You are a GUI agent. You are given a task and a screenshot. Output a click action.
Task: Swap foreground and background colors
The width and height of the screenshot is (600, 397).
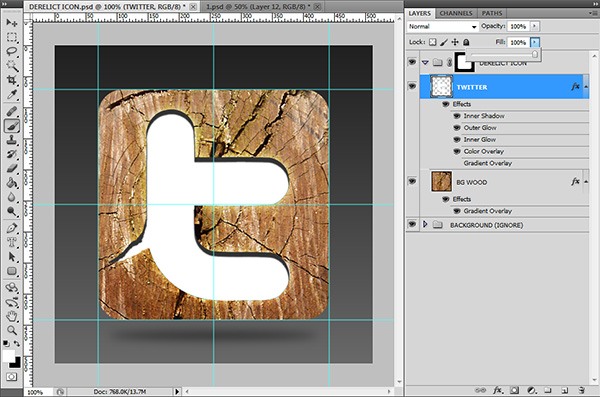point(17,343)
